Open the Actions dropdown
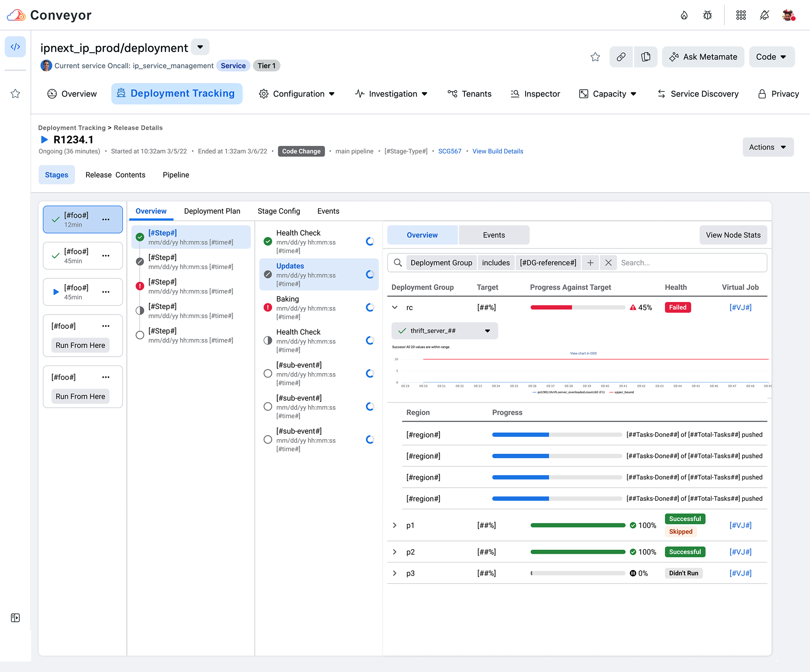 [768, 147]
